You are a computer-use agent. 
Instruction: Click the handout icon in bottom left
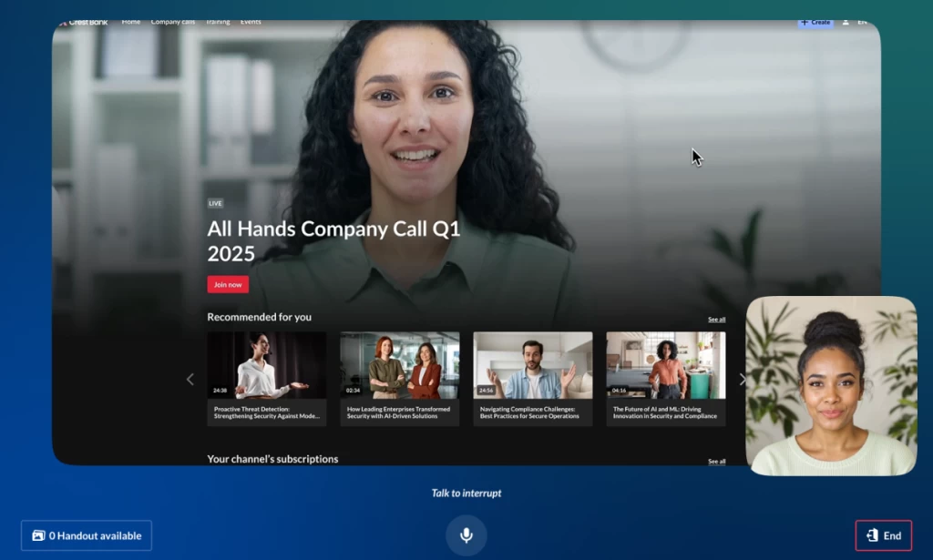37,535
